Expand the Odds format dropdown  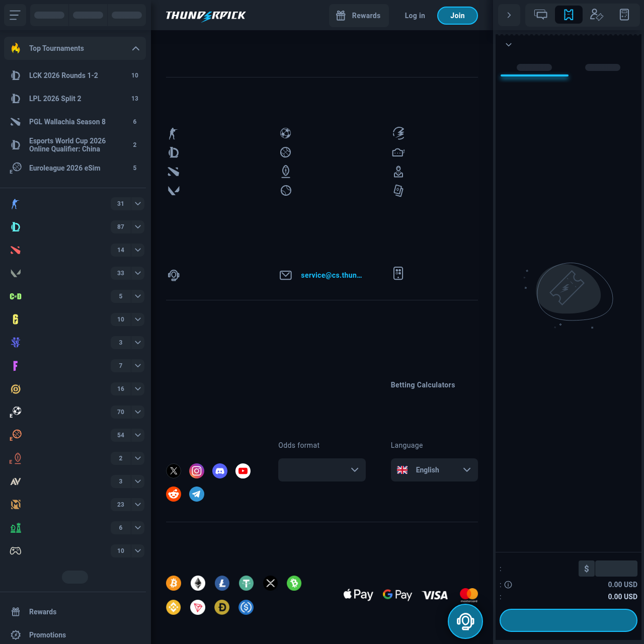point(321,470)
